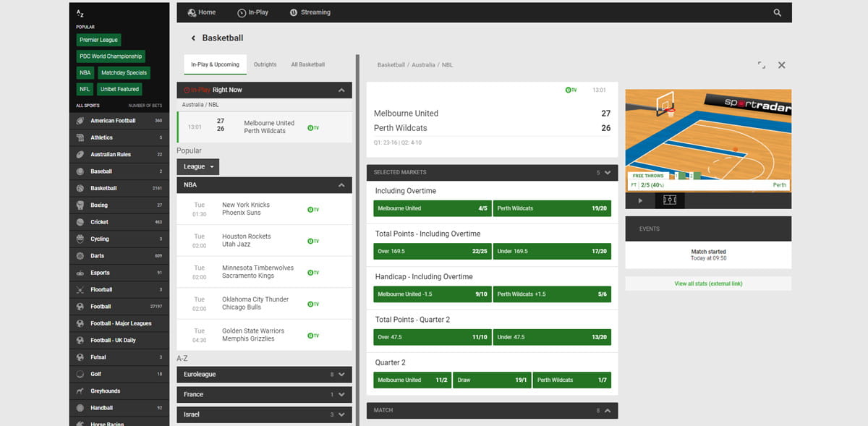This screenshot has height=426, width=868.
Task: Switch to the All Basketball tab
Action: (x=308, y=64)
